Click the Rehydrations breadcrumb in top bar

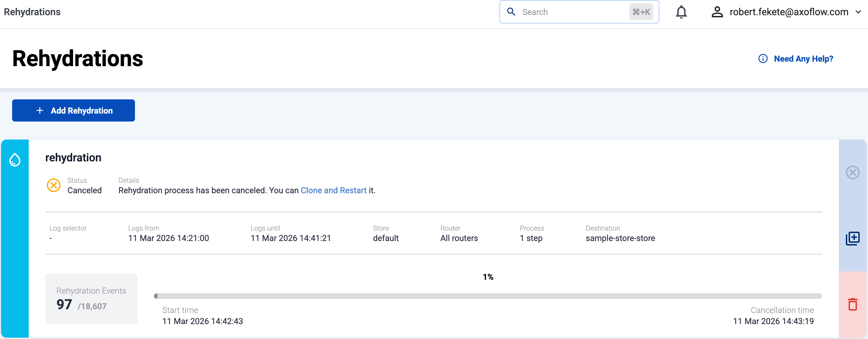32,12
